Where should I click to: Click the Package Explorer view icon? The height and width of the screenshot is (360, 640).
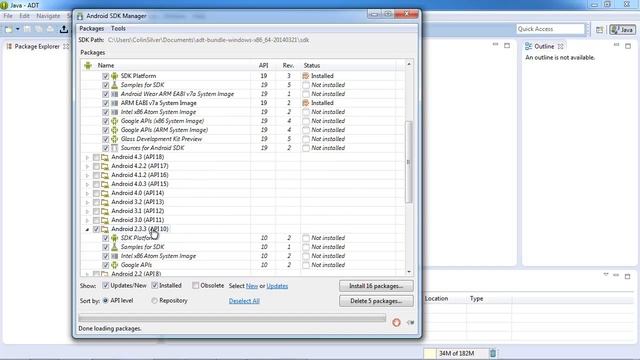[x=9, y=47]
